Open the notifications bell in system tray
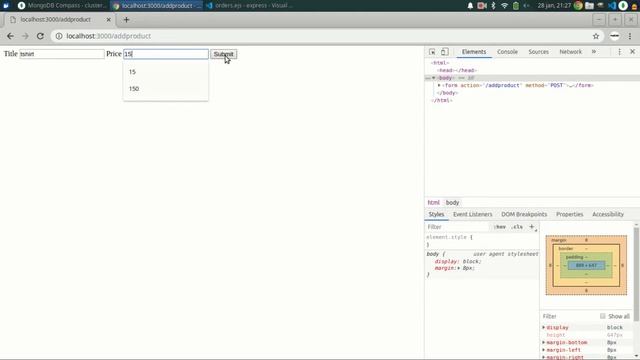 (470, 6)
